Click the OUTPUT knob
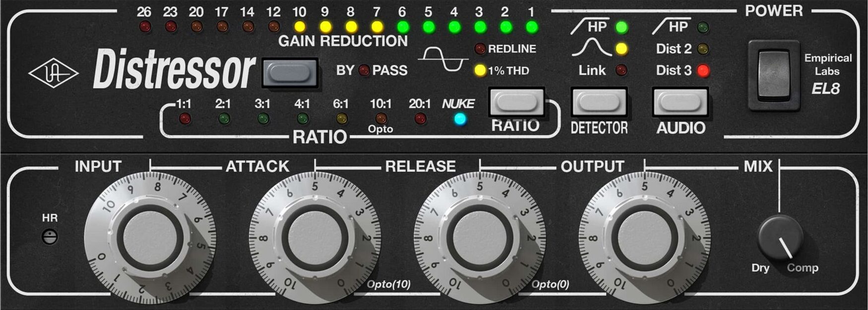868x310 pixels. [644, 238]
